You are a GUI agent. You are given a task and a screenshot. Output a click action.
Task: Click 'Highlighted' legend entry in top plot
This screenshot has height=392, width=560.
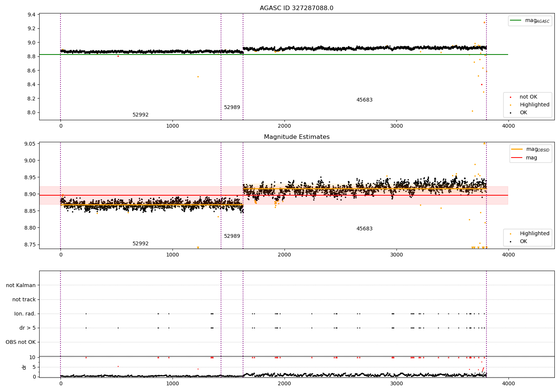click(x=530, y=105)
